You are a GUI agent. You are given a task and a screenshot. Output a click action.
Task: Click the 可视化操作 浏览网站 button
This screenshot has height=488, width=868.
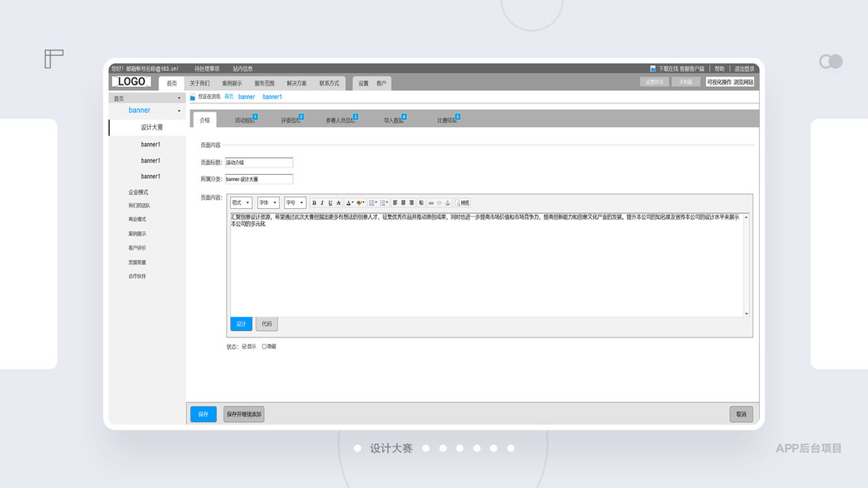point(730,82)
